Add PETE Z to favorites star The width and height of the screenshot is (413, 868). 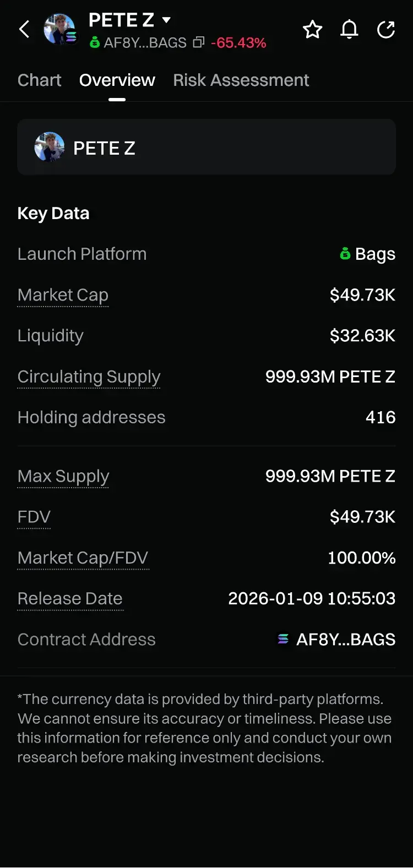[x=312, y=30]
